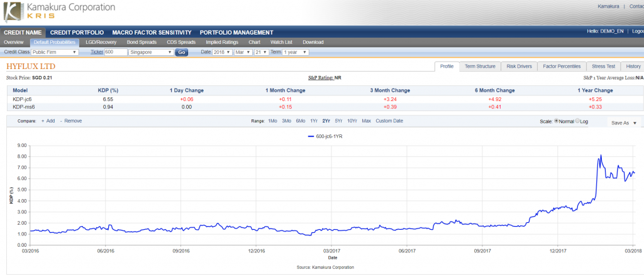Viewport: 644px width, 275px height.
Task: Choose Custom Date range
Action: [x=389, y=121]
